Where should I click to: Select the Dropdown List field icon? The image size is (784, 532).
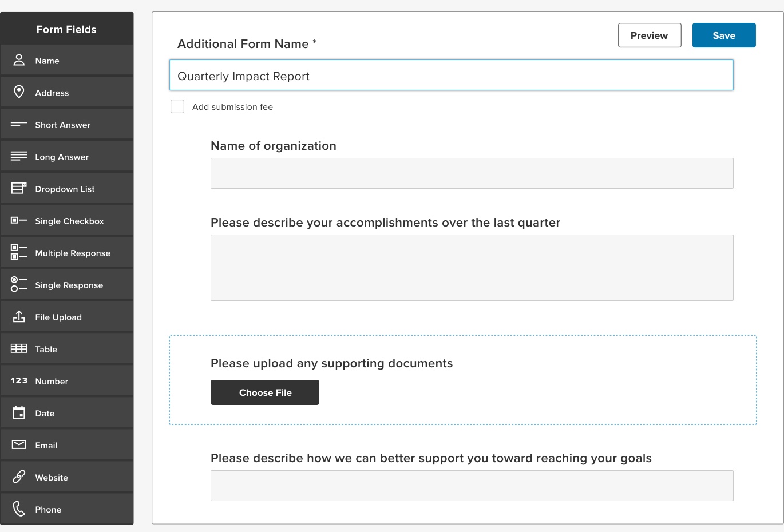tap(19, 188)
